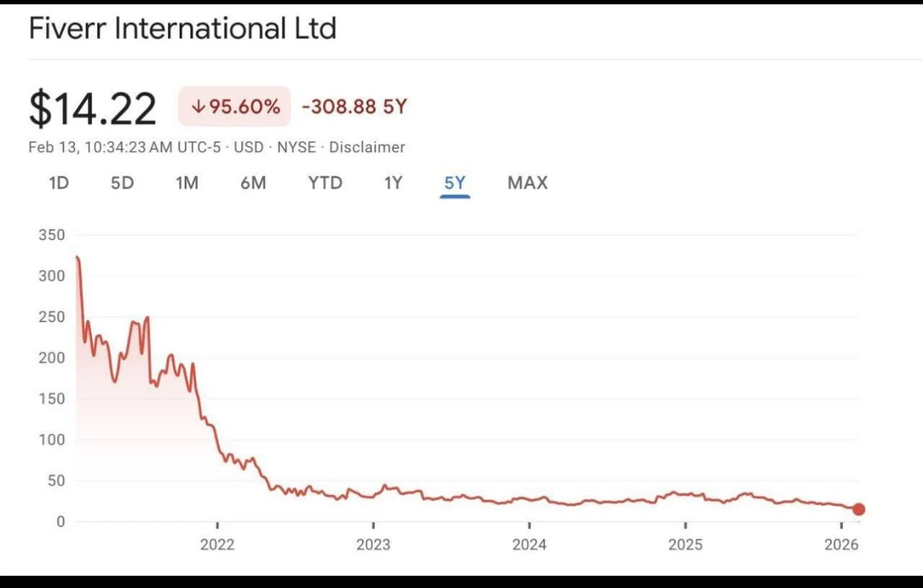Select the 5D time range tab

tap(122, 183)
